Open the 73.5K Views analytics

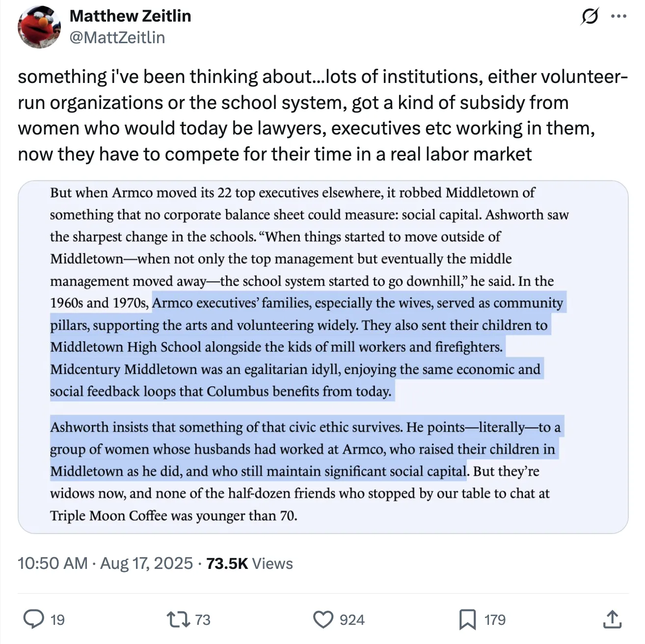click(x=249, y=563)
